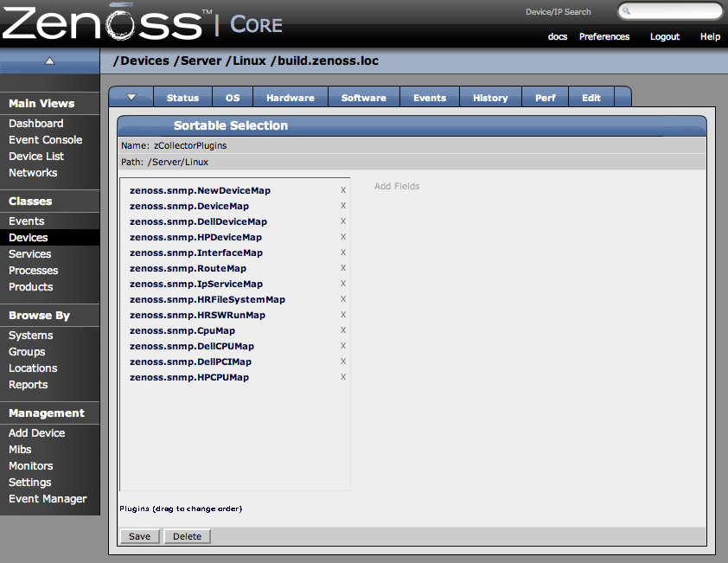The width and height of the screenshot is (728, 563).
Task: Open the History tab
Action: point(490,98)
